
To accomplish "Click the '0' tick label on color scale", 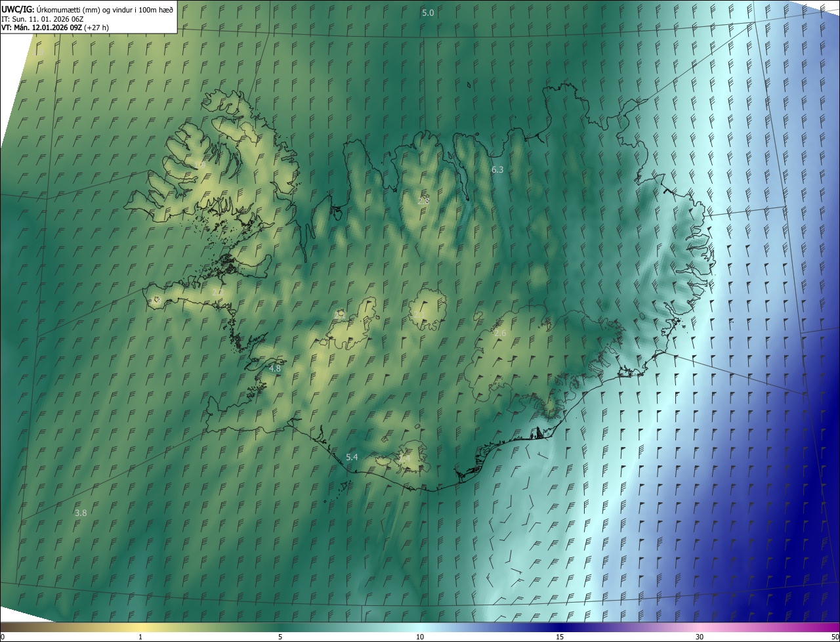I will 3,637.
